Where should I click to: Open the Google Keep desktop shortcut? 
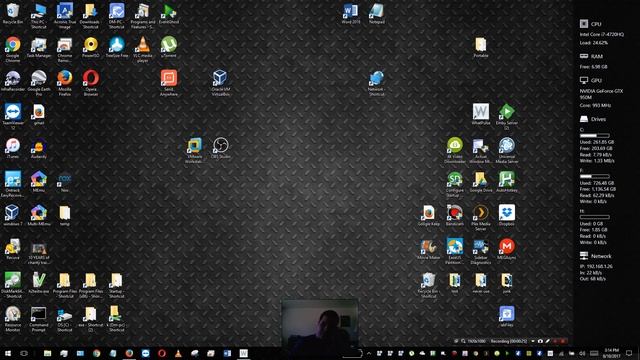pyautogui.click(x=429, y=216)
